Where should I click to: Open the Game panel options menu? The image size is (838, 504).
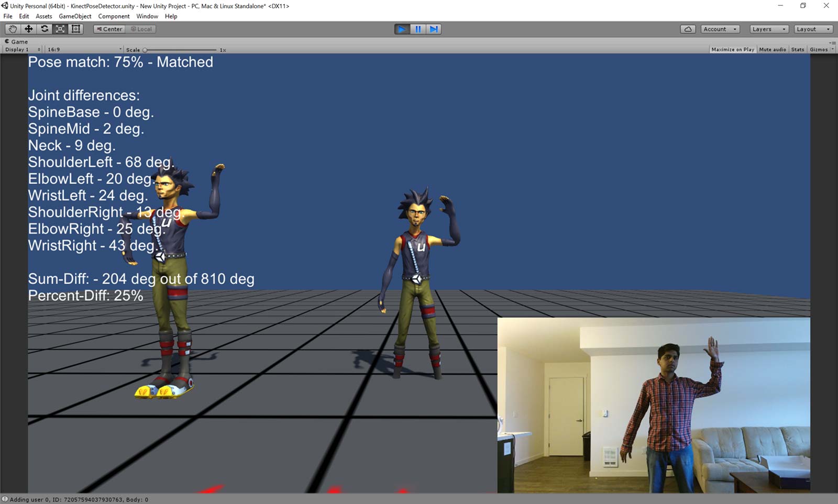(832, 42)
